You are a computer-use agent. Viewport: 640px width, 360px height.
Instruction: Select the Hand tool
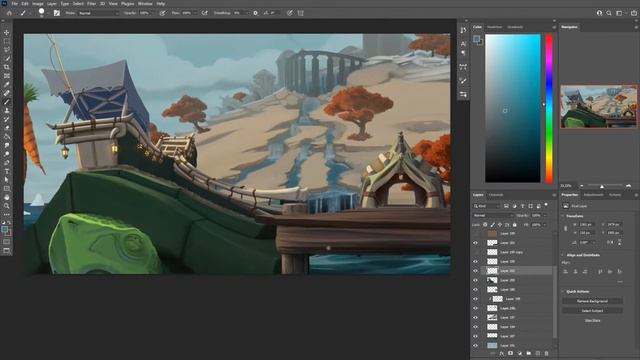point(7,197)
